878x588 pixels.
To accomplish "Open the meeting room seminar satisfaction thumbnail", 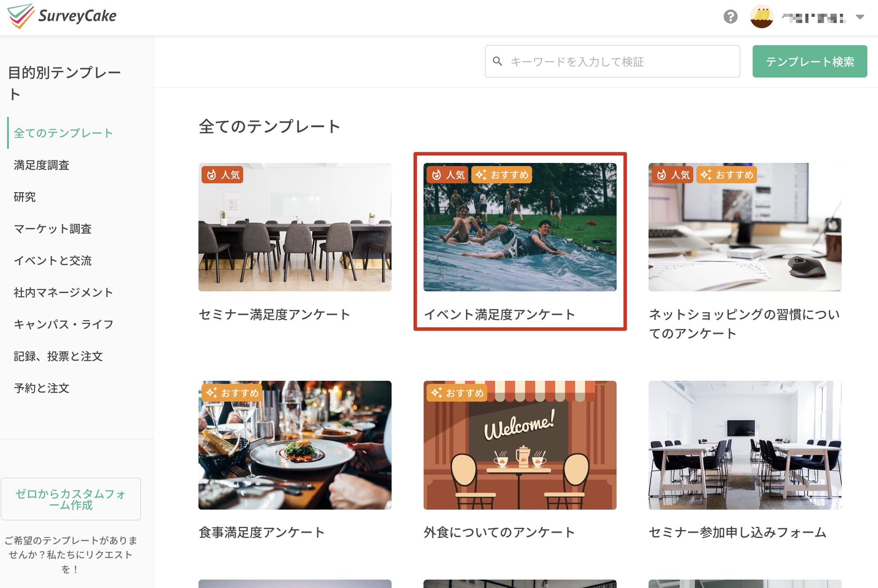I will [295, 227].
